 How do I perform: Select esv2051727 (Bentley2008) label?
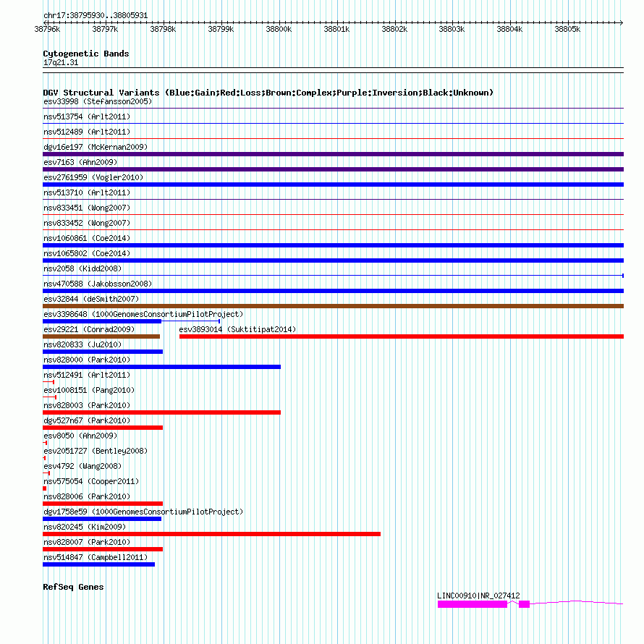[96, 451]
